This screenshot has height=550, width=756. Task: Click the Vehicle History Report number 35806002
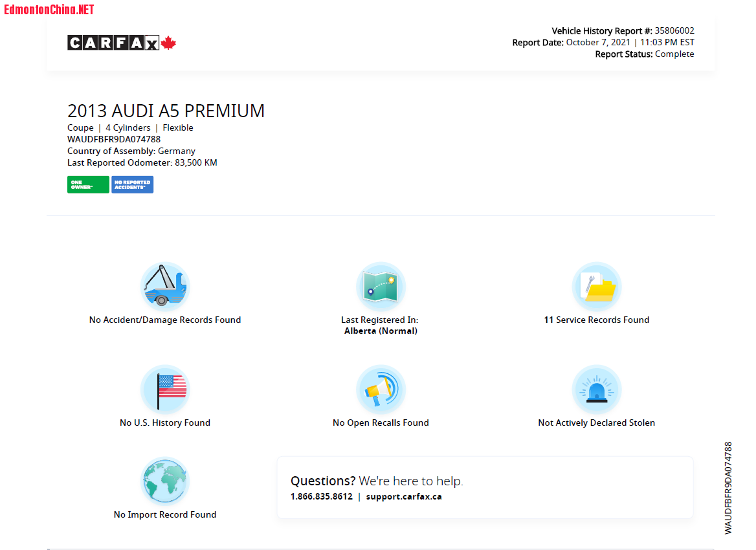[674, 31]
